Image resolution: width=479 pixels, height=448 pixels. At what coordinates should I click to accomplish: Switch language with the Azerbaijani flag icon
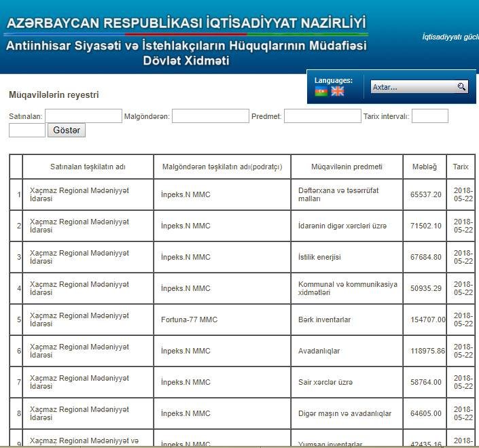pos(321,92)
